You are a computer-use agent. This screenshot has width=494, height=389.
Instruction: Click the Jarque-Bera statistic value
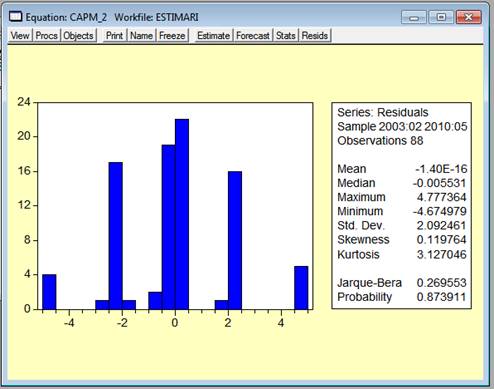[x=441, y=283]
